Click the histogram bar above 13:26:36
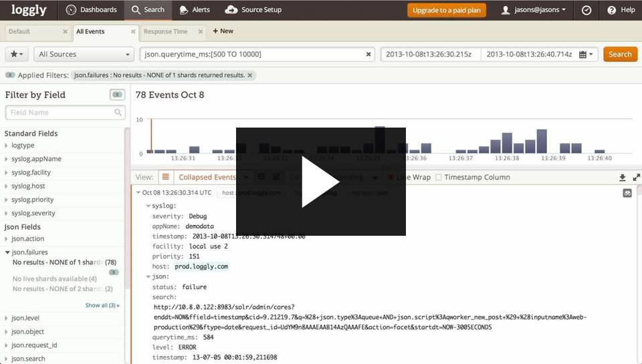642x364 pixels. pyautogui.click(x=426, y=148)
